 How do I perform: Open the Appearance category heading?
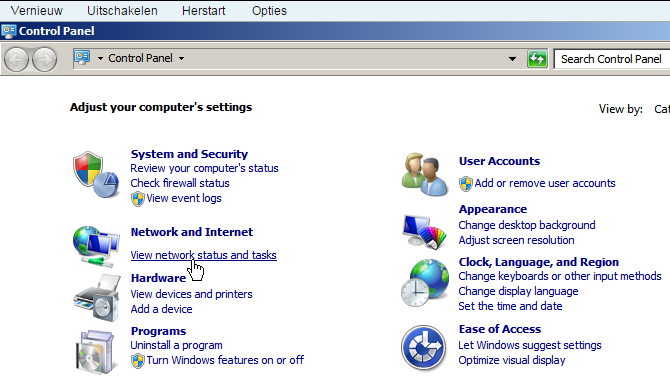tap(493, 209)
